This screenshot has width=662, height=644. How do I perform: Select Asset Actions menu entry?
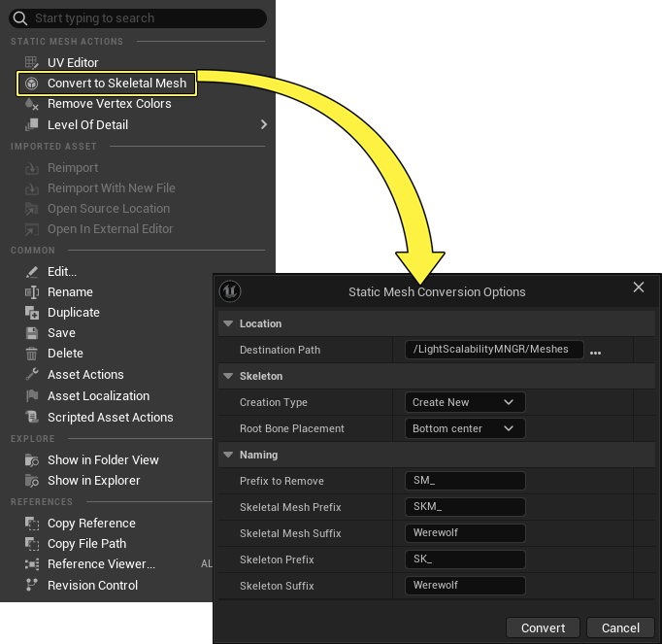pos(85,374)
